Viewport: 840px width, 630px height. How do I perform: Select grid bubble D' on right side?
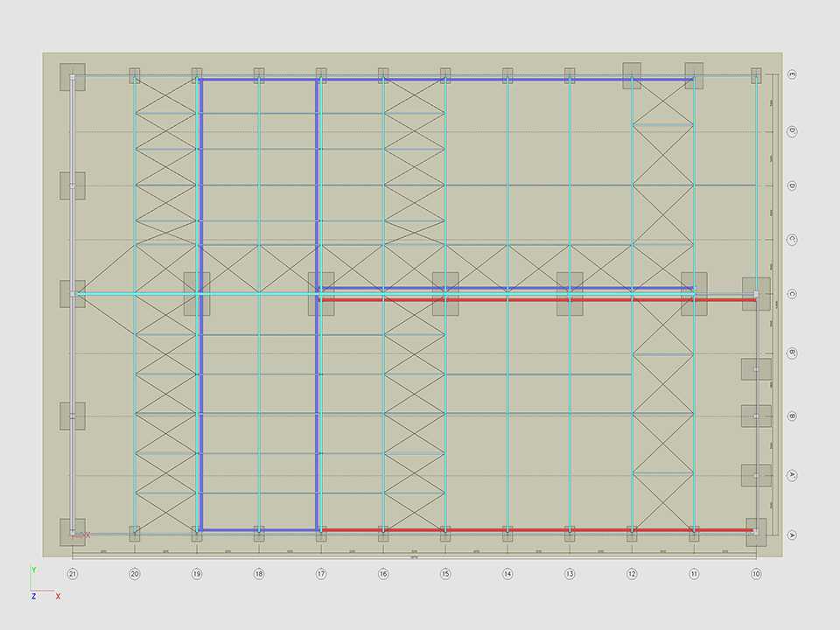(792, 131)
